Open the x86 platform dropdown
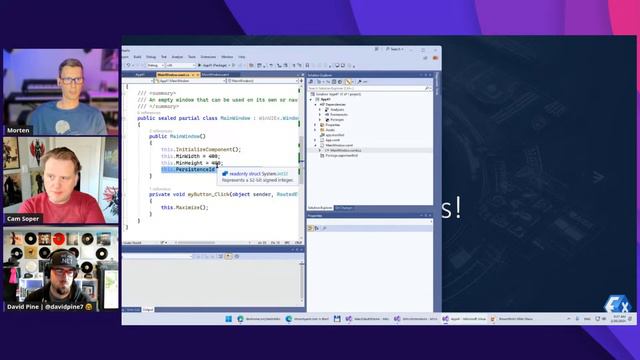Image resolution: width=640 pixels, height=360 pixels. click(181, 65)
